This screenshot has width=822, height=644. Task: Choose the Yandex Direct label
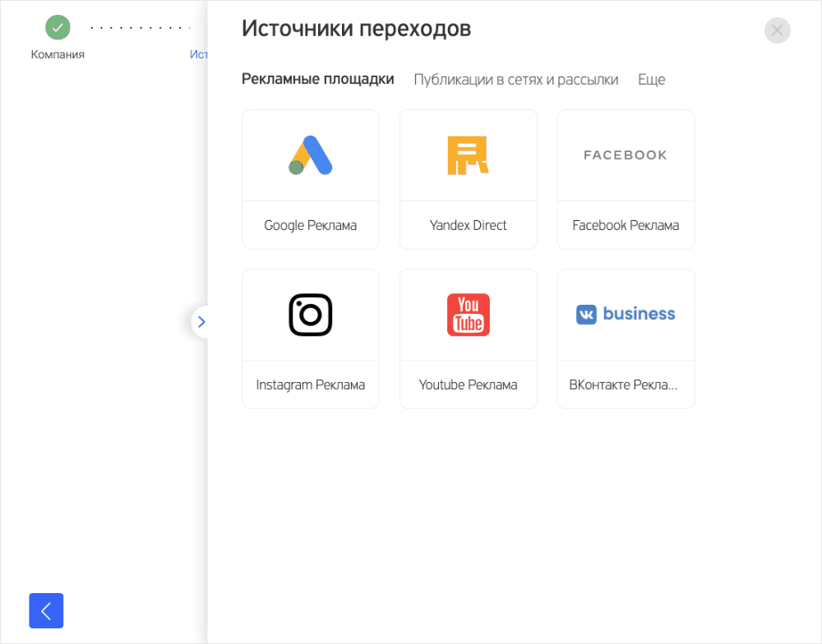(469, 225)
